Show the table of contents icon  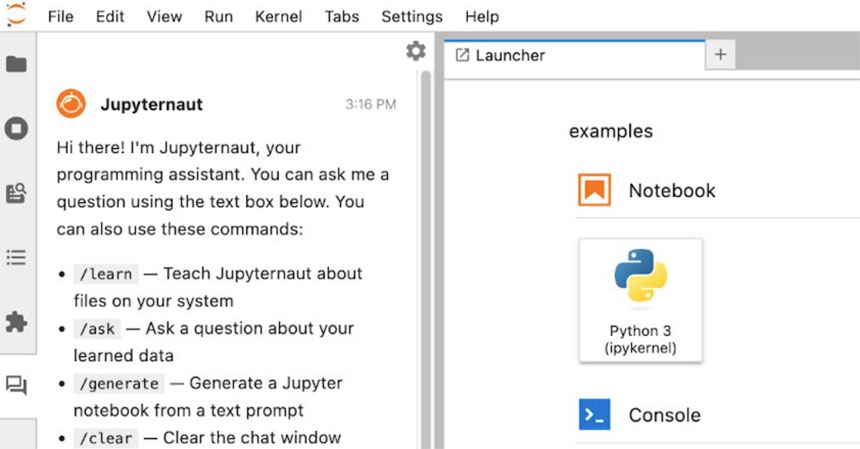pos(16,258)
